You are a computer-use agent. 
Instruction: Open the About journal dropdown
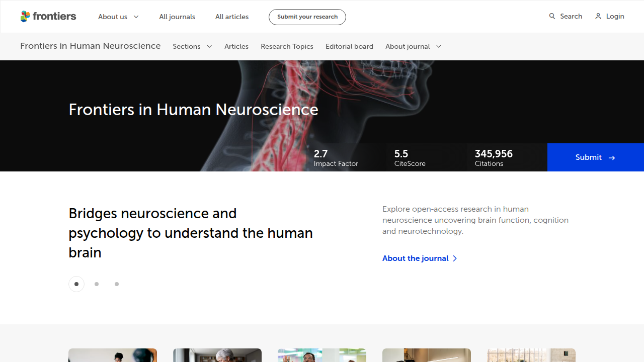(x=414, y=46)
